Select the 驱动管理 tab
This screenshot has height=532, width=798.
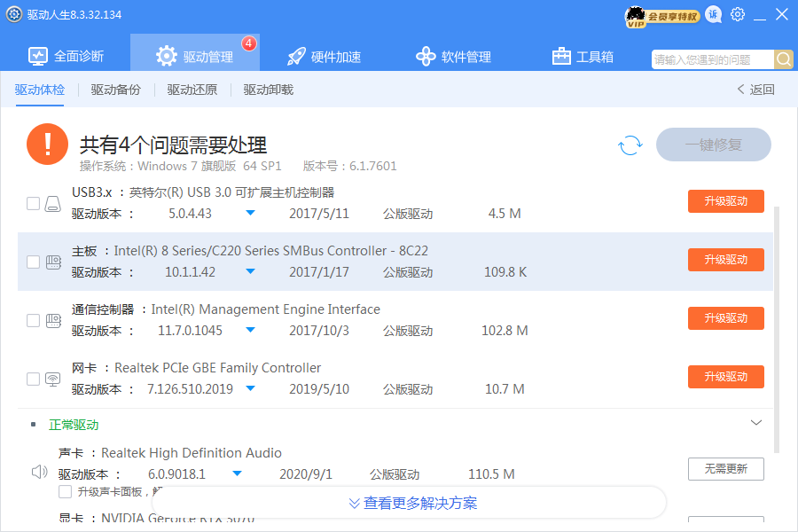(195, 53)
